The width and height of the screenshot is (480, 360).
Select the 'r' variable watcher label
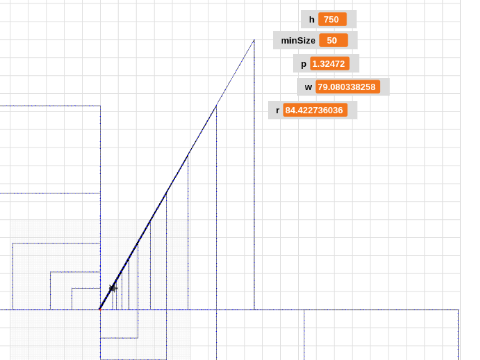pyautogui.click(x=277, y=110)
